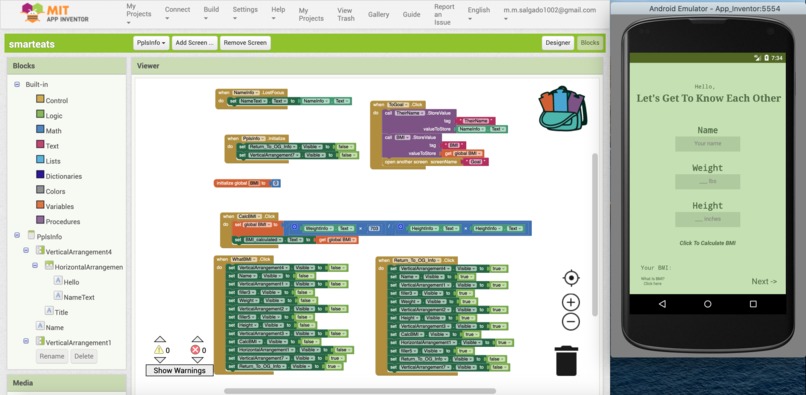Open the Gallery link
Image resolution: width=806 pixels, height=395 pixels.
(x=378, y=14)
